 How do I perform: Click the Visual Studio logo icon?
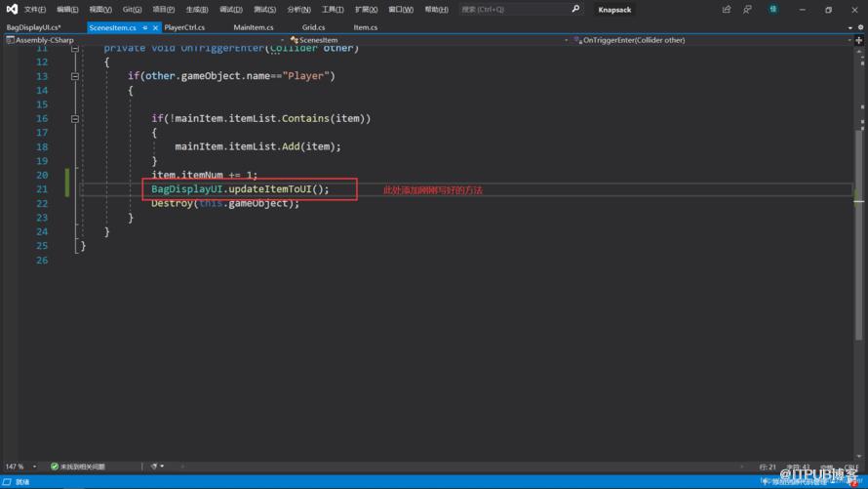(x=12, y=9)
